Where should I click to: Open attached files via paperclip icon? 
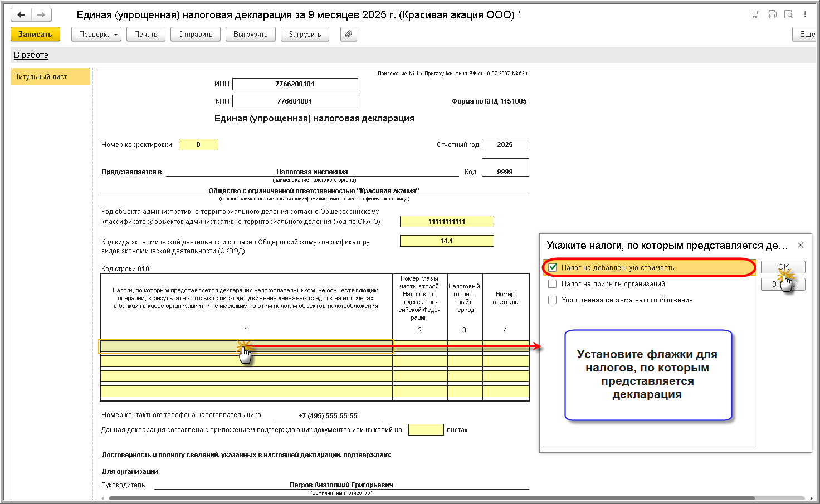coord(348,34)
